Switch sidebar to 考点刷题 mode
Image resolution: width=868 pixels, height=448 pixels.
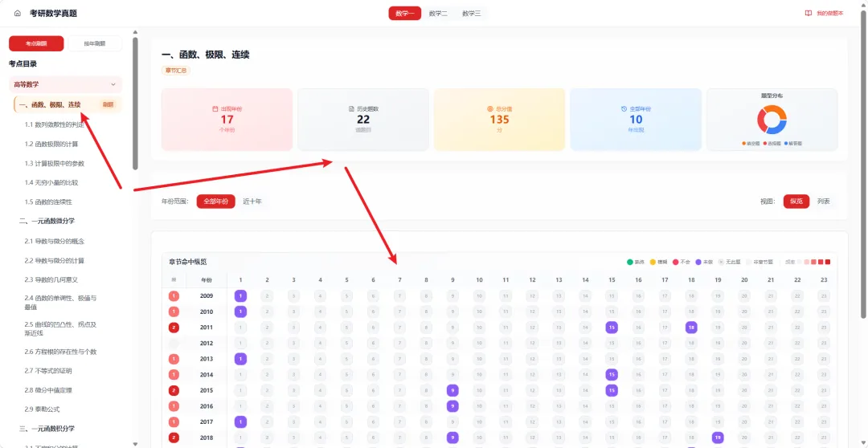point(36,43)
